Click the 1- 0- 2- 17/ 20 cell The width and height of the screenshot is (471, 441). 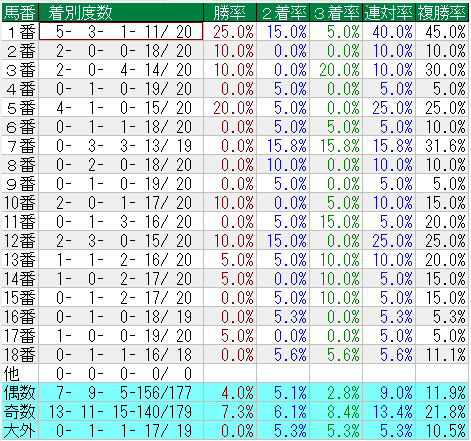coord(121,279)
